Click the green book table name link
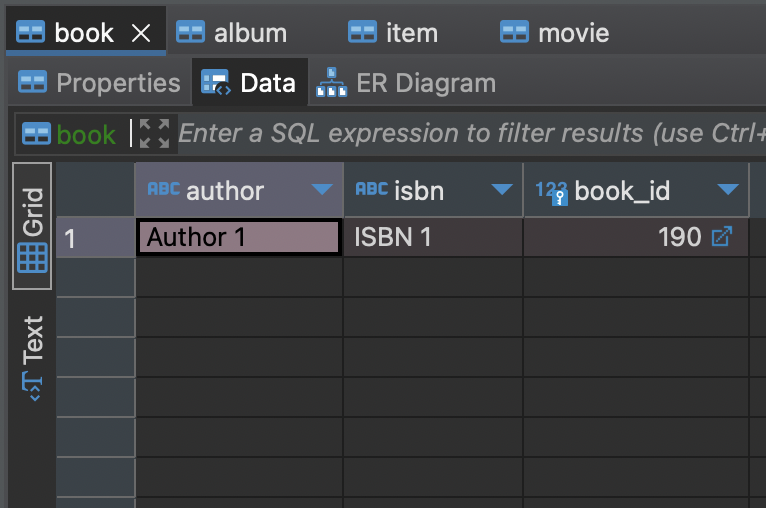Viewport: 766px width, 508px height. (86, 134)
